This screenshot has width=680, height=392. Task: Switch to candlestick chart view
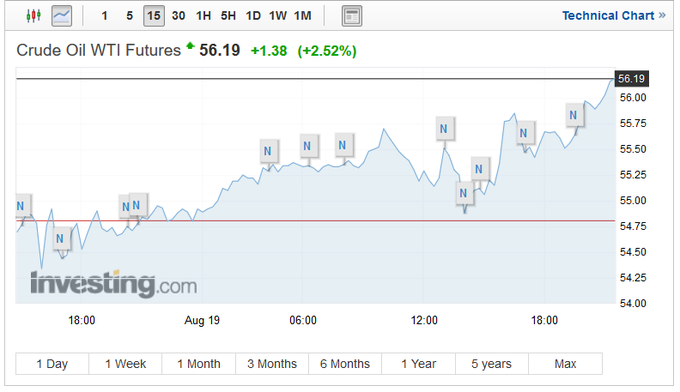[x=33, y=16]
